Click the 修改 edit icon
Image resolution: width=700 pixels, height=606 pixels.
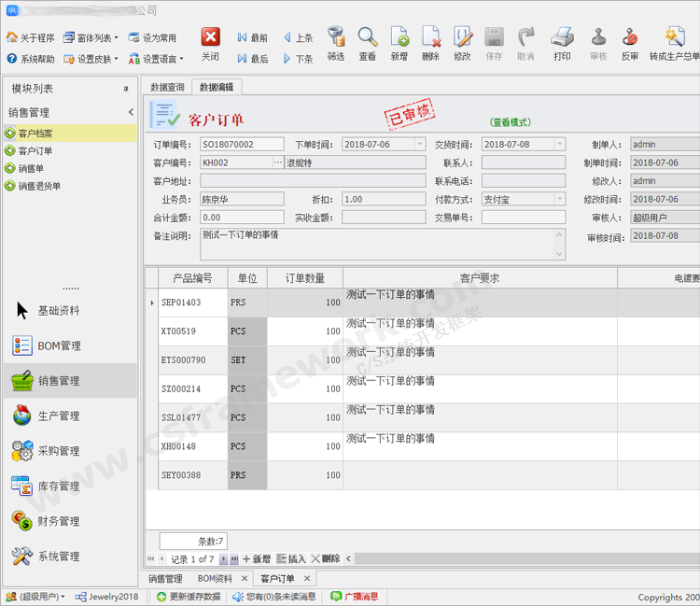pos(462,38)
